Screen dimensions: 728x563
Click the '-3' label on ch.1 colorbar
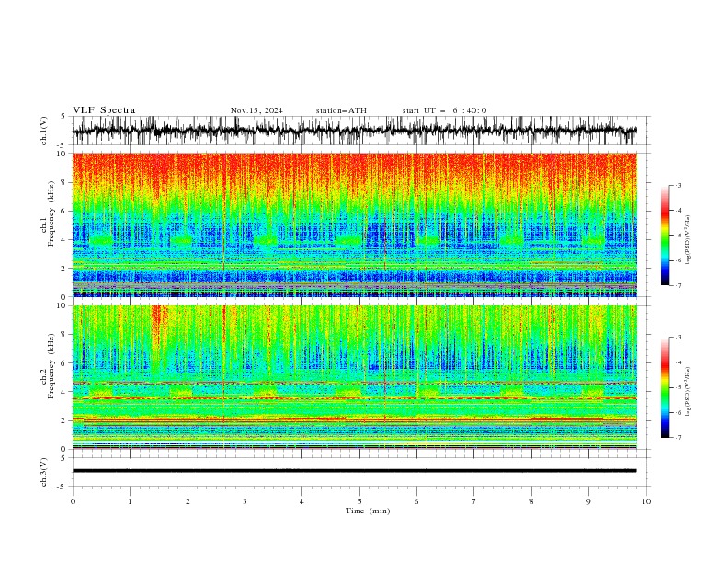tap(677, 185)
